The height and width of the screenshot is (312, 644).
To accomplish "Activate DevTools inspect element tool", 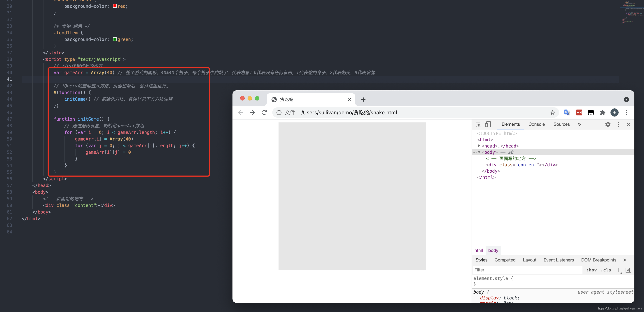I will tap(478, 124).
